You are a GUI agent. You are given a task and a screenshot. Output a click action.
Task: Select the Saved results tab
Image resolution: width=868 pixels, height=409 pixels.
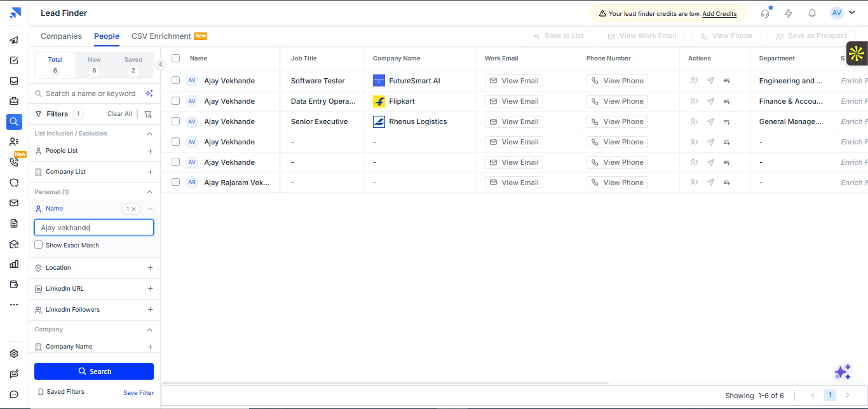tap(133, 65)
